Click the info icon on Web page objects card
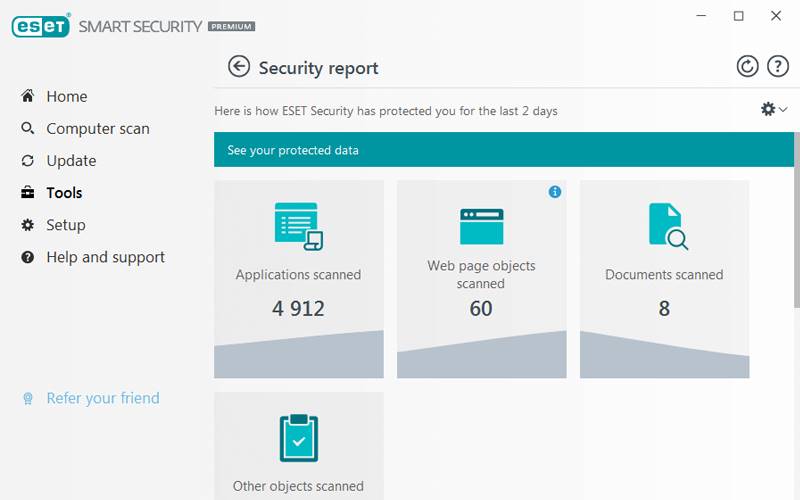 coord(555,192)
